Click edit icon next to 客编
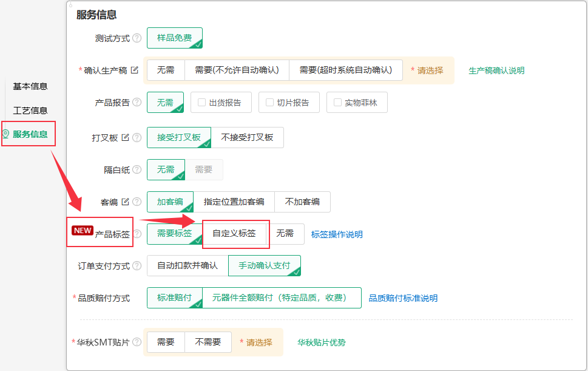The image size is (588, 371). click(126, 202)
